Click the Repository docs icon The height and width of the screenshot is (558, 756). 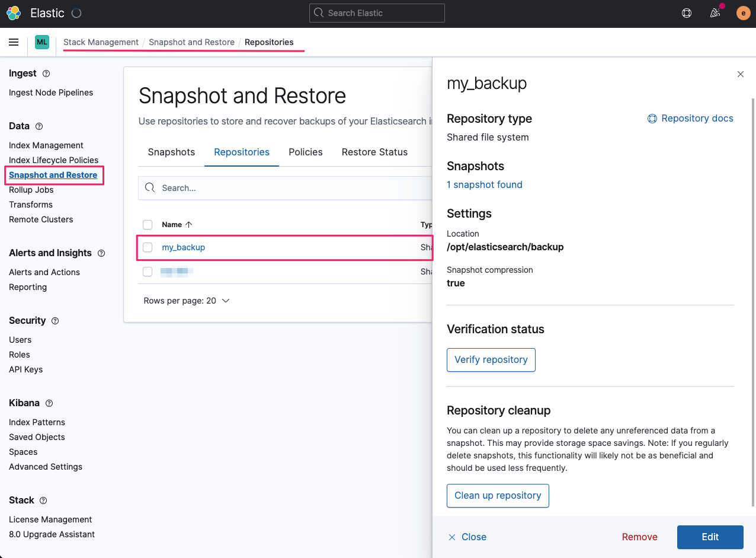pos(652,119)
